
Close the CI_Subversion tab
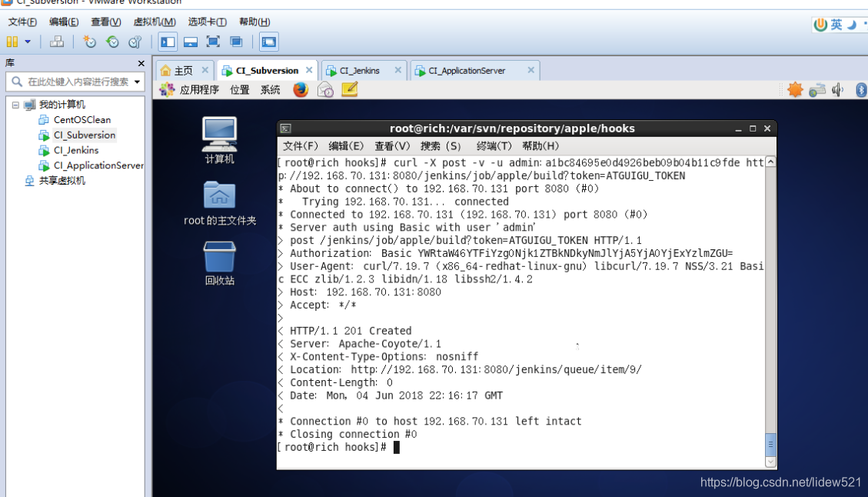(309, 70)
